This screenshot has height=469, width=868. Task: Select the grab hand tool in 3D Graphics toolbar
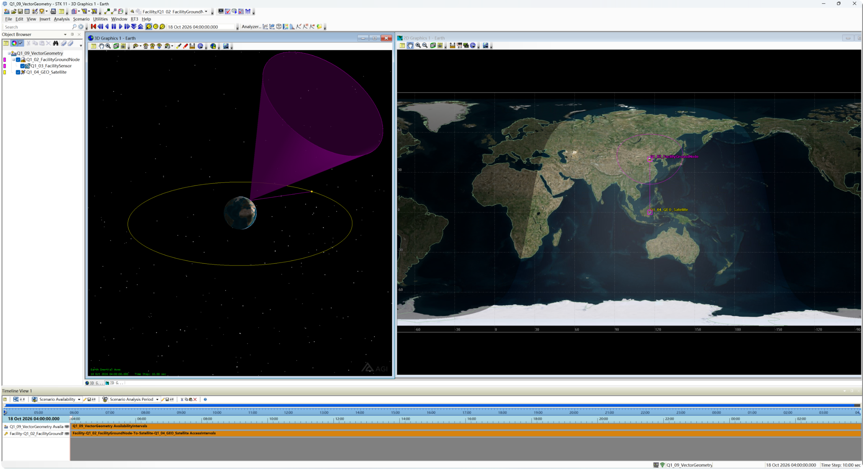point(101,46)
